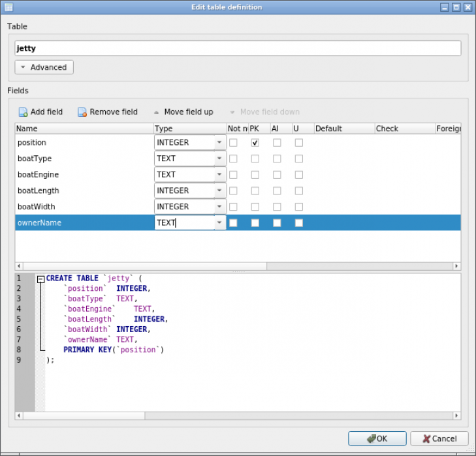The width and height of the screenshot is (476, 456).
Task: Collapse the CREATE TABLE code fold marker
Action: coord(40,279)
